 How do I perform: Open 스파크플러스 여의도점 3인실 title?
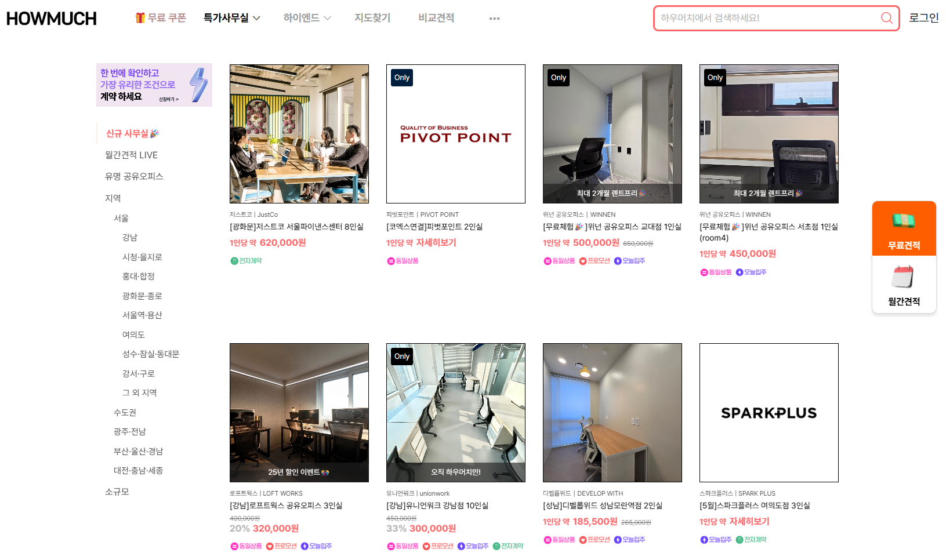[755, 506]
